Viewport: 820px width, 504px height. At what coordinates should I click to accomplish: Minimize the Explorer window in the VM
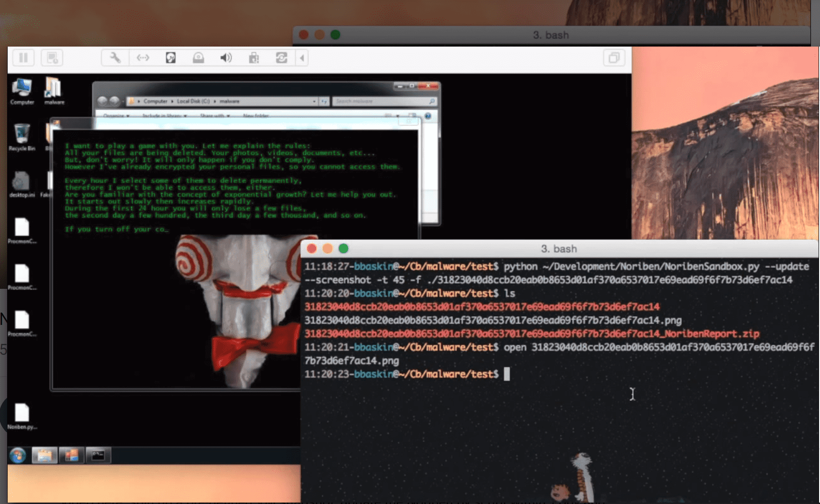coord(400,86)
